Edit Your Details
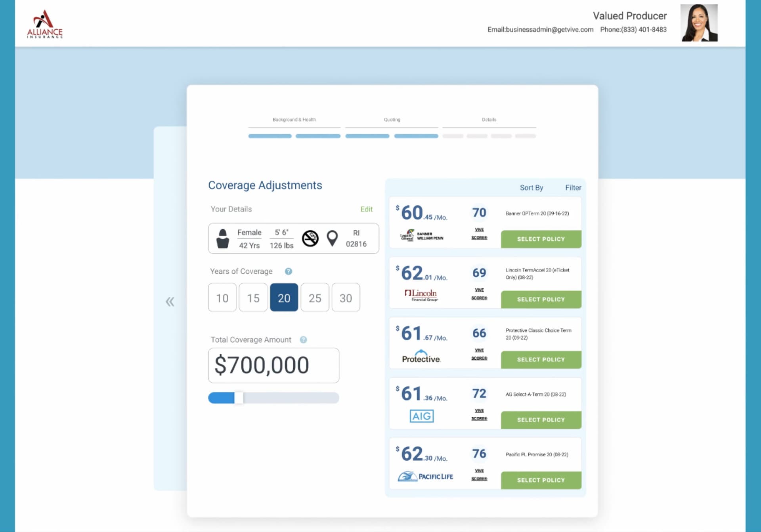Image resolution: width=761 pixels, height=532 pixels. (366, 209)
